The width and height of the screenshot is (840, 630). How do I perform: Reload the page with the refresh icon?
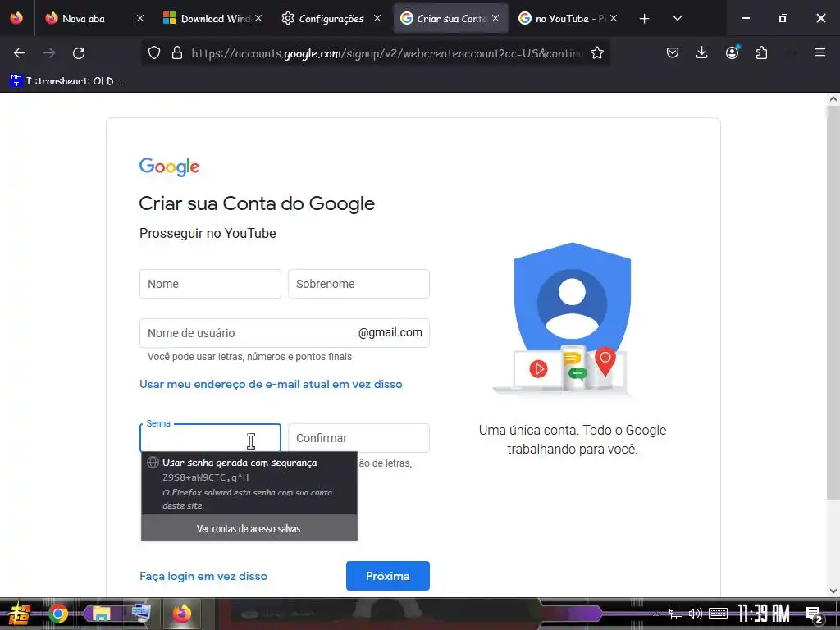pyautogui.click(x=79, y=53)
